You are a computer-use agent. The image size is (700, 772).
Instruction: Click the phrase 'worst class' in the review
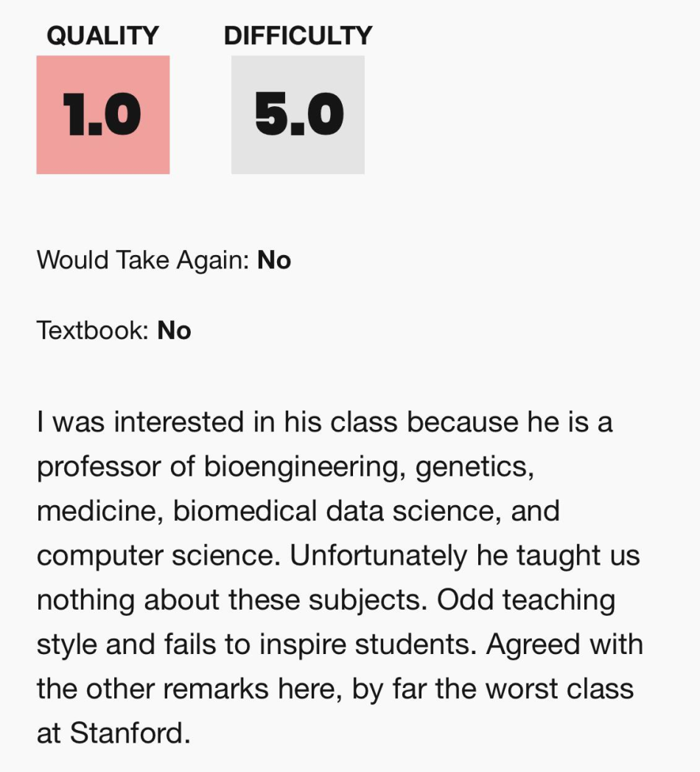pyautogui.click(x=559, y=688)
